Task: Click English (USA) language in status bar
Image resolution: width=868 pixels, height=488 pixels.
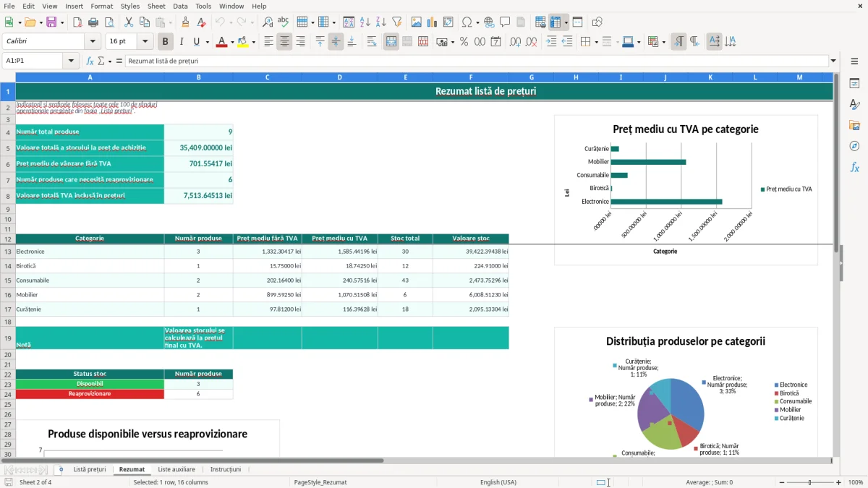Action: 498,482
